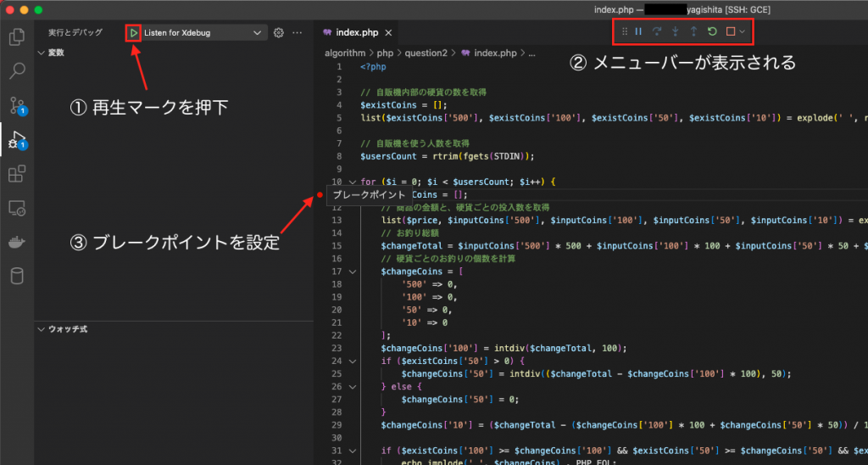Pause the debug session from debug toolbar
This screenshot has width=868, height=465.
(638, 32)
